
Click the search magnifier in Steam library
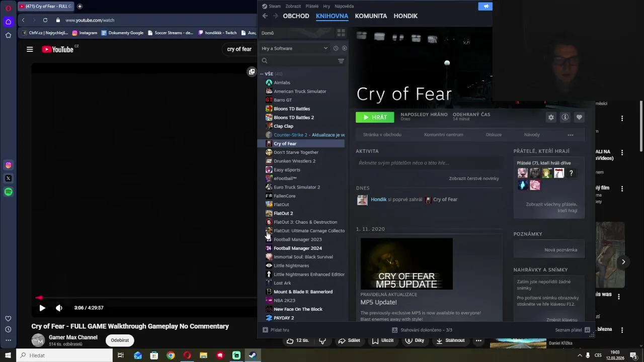(265, 61)
